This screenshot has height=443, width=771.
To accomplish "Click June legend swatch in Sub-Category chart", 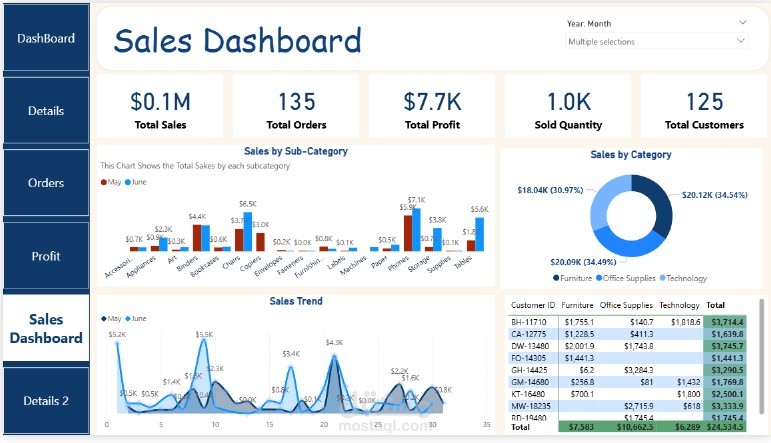I will (128, 182).
